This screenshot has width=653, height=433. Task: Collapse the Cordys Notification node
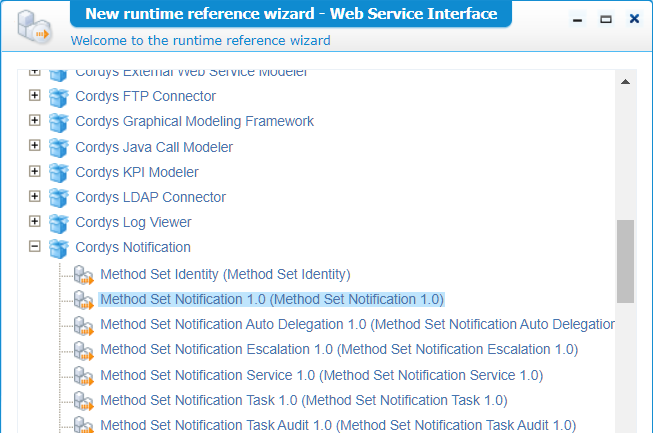pyautogui.click(x=35, y=246)
